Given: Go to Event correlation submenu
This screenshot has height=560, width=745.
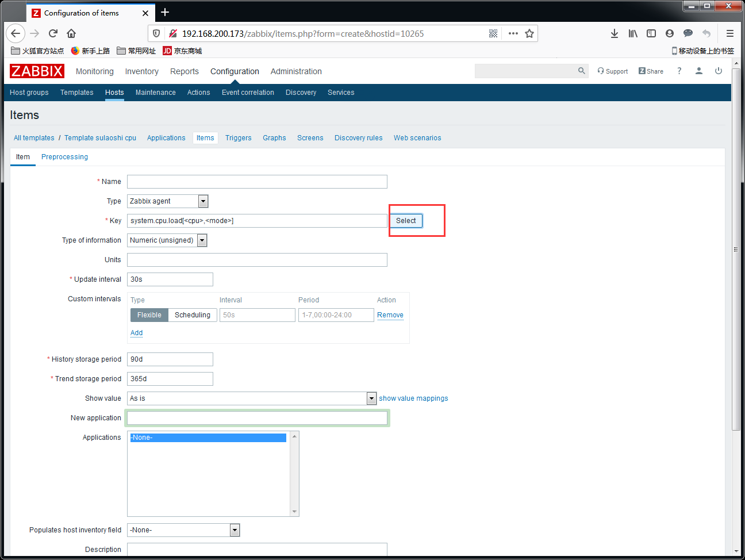Looking at the screenshot, I should (x=248, y=93).
